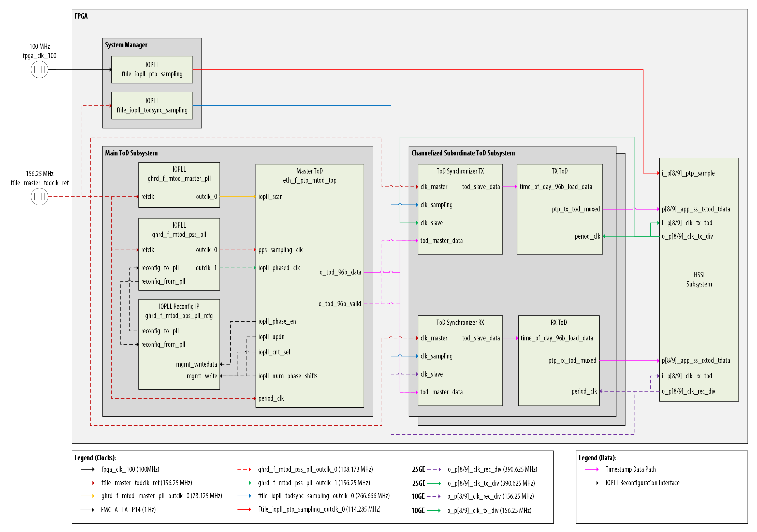The height and width of the screenshot is (532, 757).
Task: Click the red Ftile_iopll_ptp_sampling_outclk_0 legend arrow
Action: tap(244, 509)
